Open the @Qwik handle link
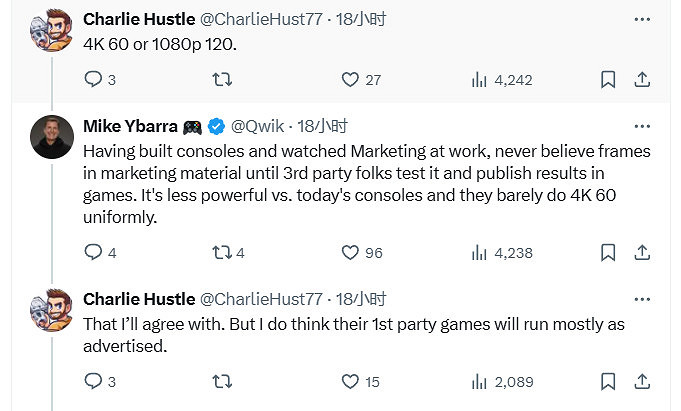Viewport: 681px width, 411px height. (259, 127)
